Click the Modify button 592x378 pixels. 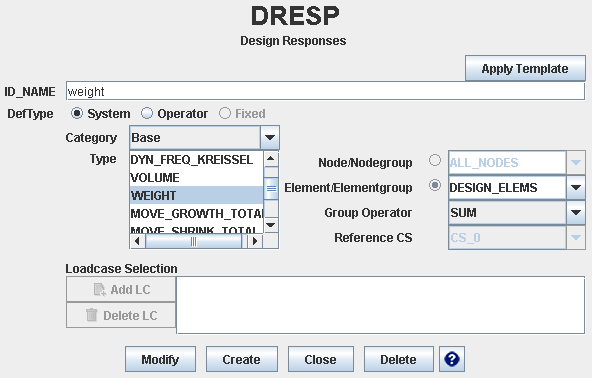coord(160,359)
